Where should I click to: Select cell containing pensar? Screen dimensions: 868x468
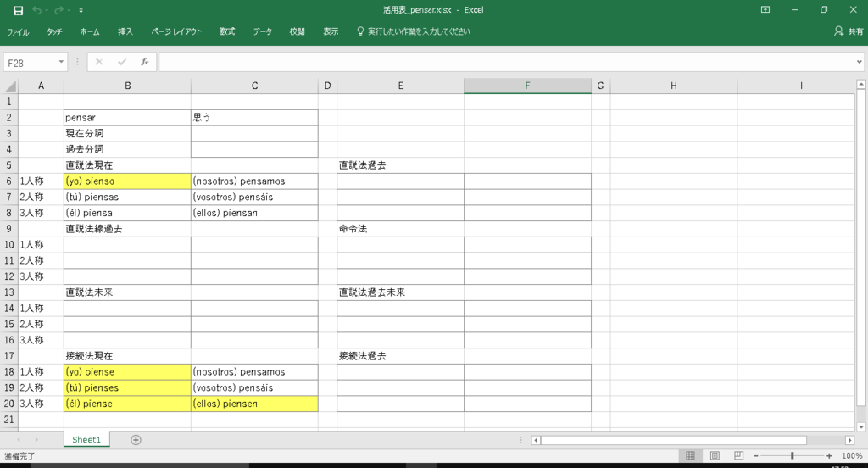point(127,117)
